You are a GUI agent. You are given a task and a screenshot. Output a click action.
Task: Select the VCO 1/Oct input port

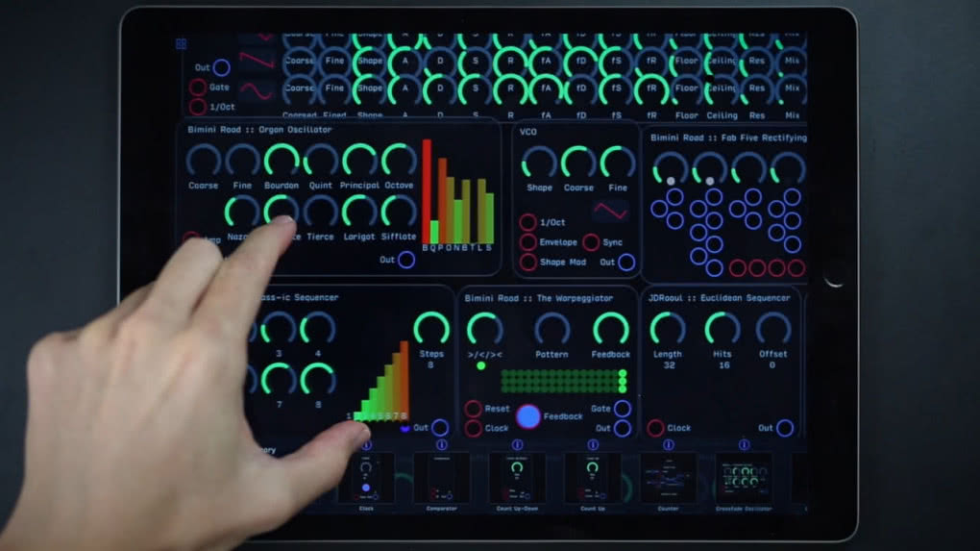tap(527, 222)
